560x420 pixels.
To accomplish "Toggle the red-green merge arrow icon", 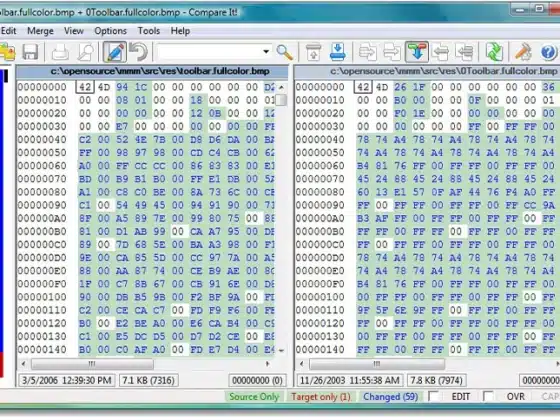I will [417, 52].
